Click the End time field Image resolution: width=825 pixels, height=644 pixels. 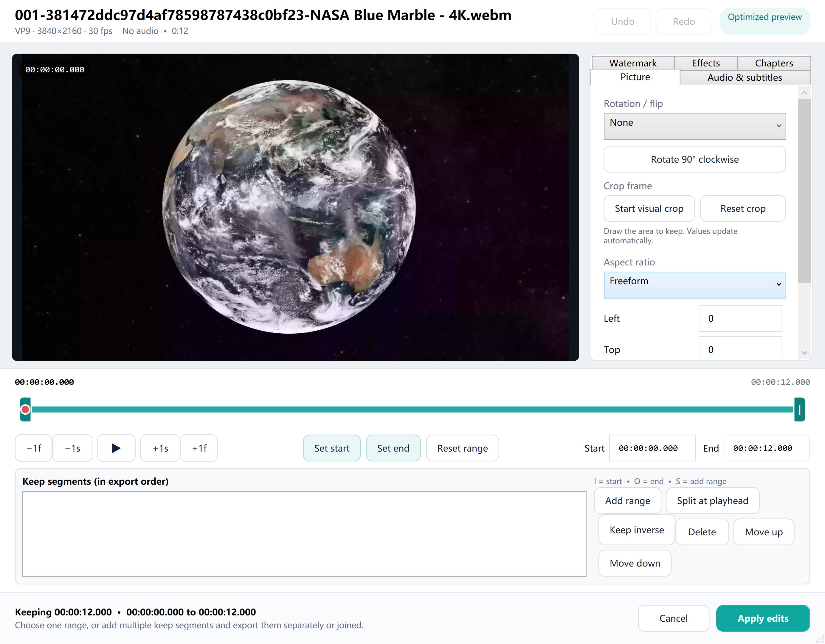click(767, 448)
